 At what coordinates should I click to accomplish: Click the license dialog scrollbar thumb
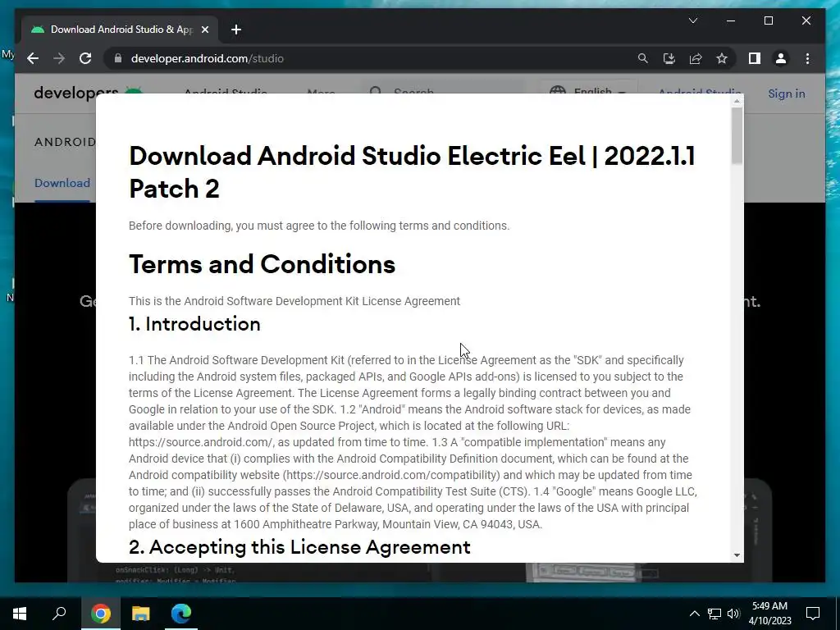pos(737,135)
